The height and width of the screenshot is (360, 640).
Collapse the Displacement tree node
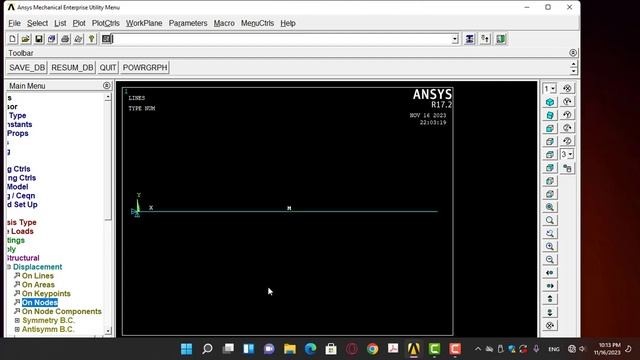(8, 267)
